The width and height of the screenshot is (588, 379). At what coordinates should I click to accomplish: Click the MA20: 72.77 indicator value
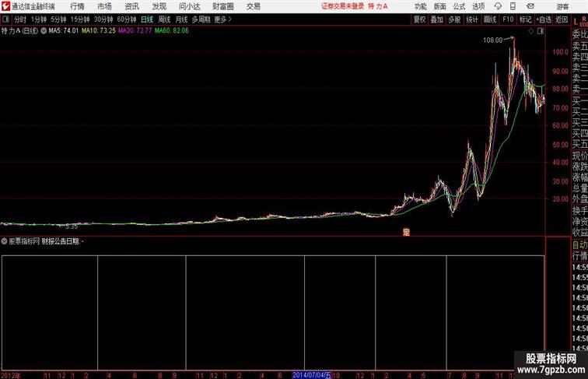click(135, 31)
